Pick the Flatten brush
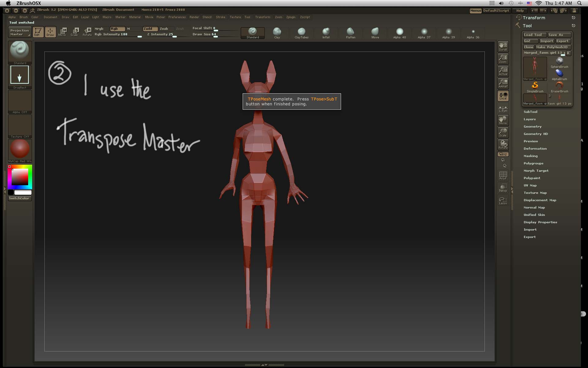The image size is (588, 368). pos(350,32)
